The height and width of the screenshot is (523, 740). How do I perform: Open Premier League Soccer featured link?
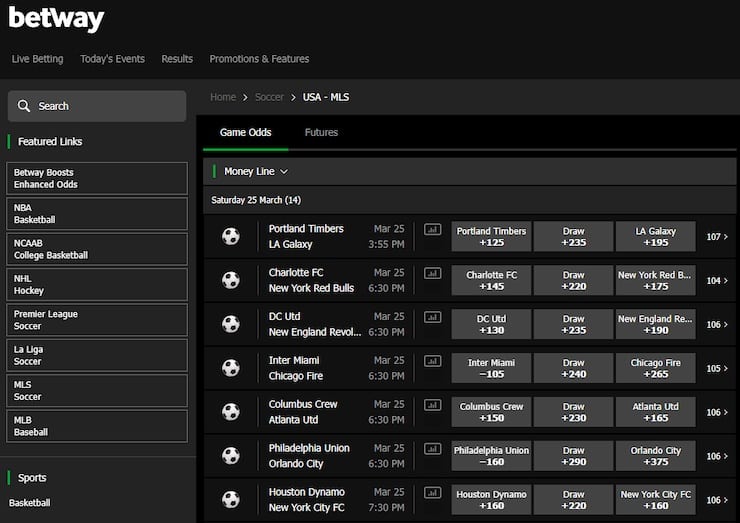97,320
